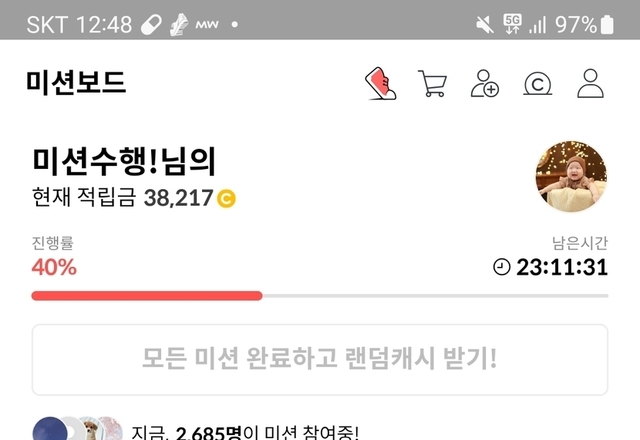Screen dimensions: 640x440
Task: Tap the pill notification icon in status bar
Action: [151, 24]
